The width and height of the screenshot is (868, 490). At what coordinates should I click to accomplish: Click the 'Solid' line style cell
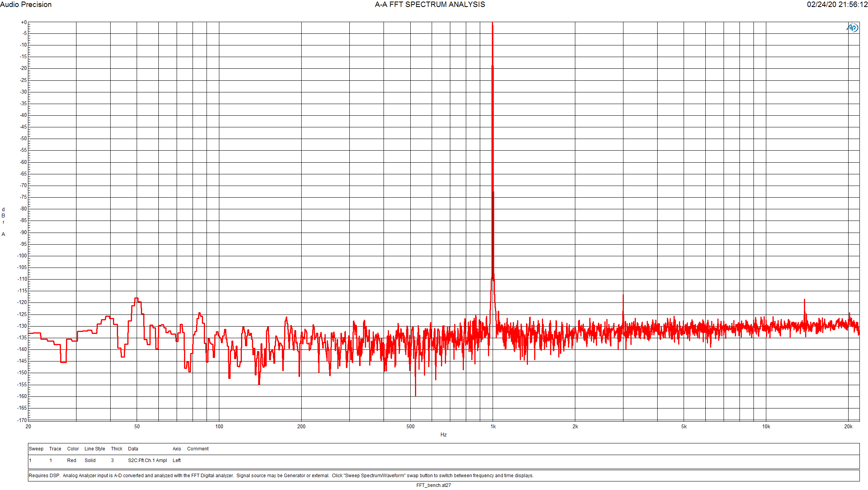90,460
